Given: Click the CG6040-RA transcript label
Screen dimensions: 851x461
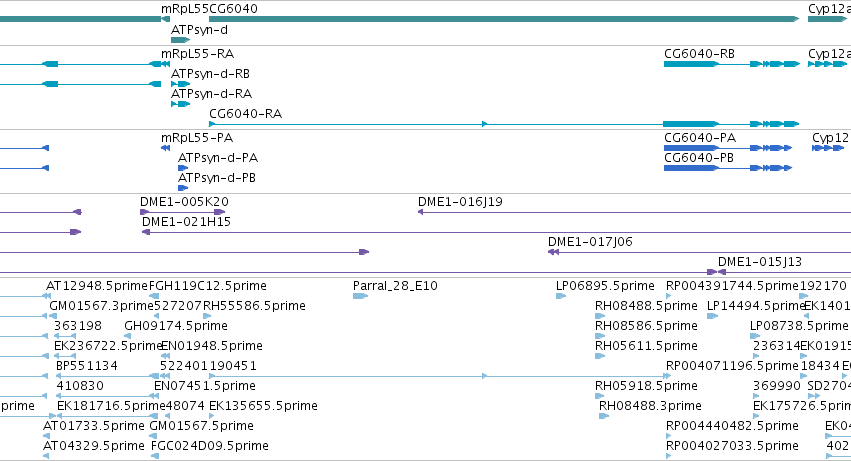Looking at the screenshot, I should click(246, 114).
